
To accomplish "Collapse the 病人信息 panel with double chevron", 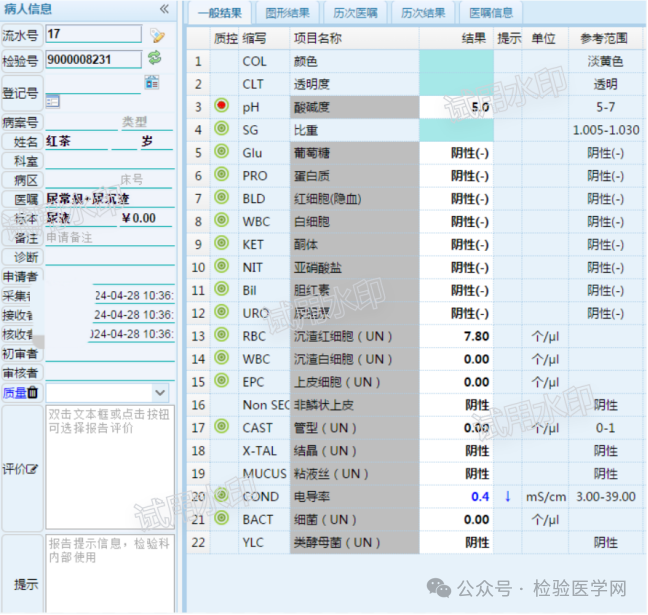I will click(x=164, y=9).
